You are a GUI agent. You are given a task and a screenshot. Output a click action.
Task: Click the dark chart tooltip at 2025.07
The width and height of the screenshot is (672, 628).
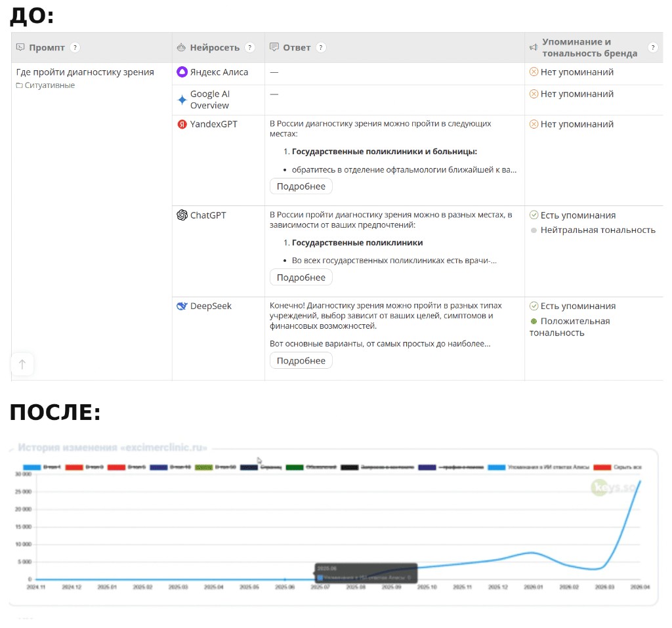366,574
